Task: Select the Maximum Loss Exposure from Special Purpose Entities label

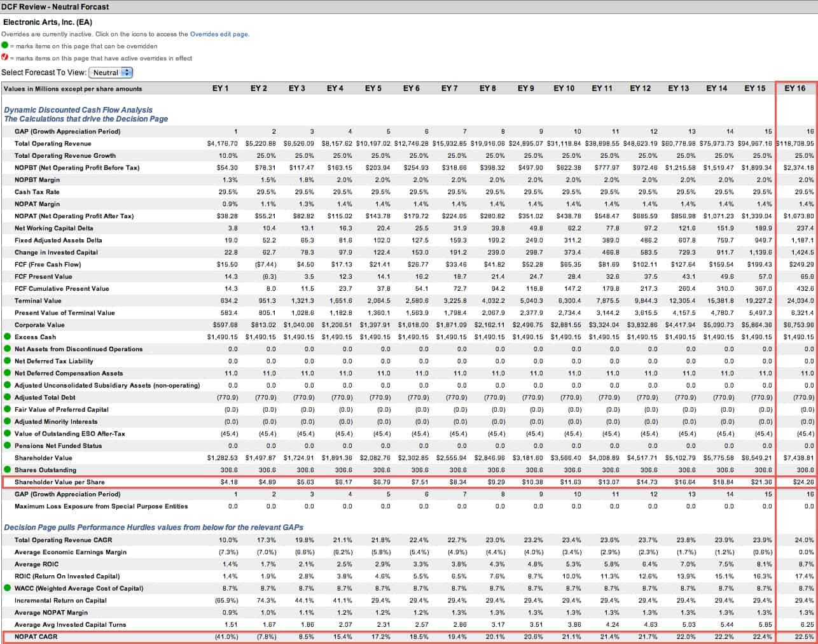Action: click(x=101, y=506)
